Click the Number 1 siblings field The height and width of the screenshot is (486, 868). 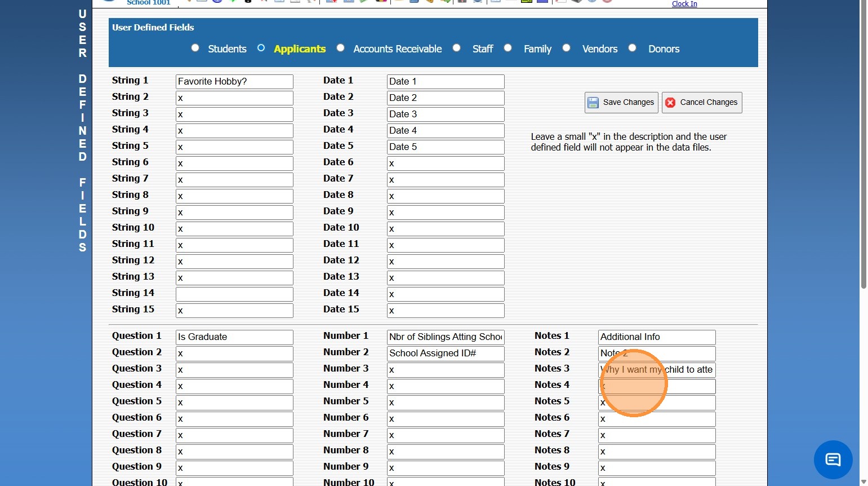coord(446,337)
